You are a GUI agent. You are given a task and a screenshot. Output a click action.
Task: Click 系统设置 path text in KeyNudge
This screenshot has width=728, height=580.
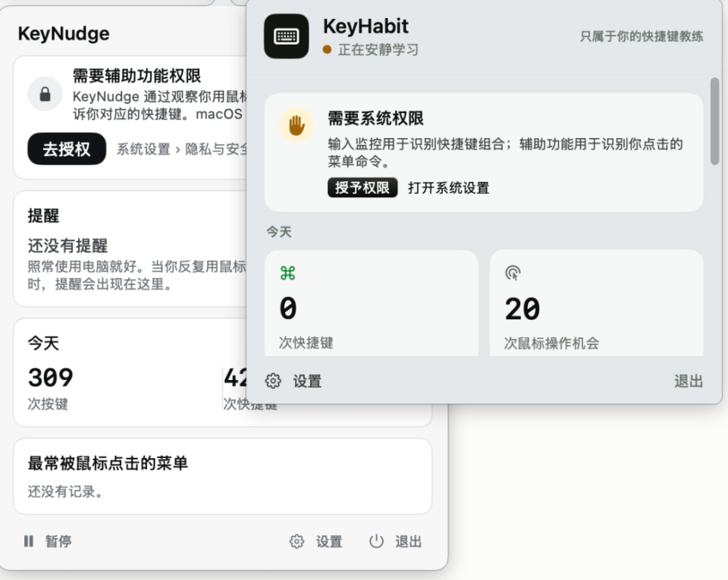(x=143, y=149)
